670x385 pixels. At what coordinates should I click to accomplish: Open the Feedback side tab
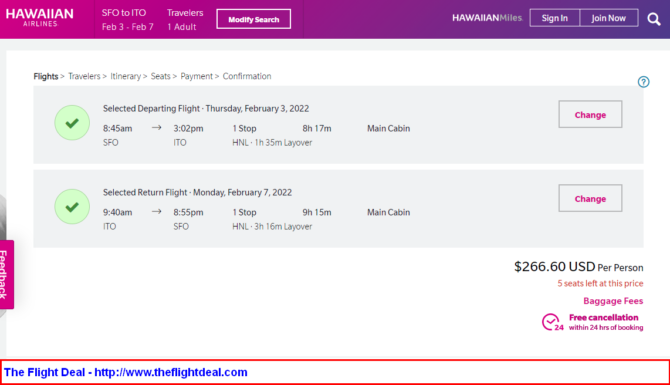click(6, 274)
